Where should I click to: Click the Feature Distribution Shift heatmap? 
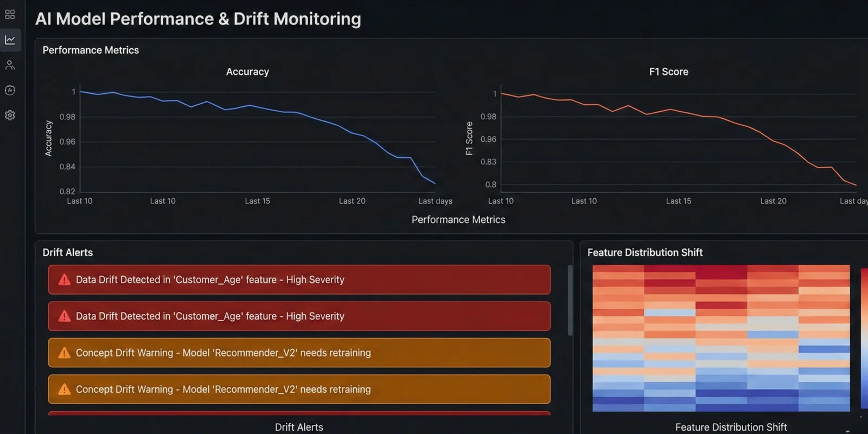[721, 338]
